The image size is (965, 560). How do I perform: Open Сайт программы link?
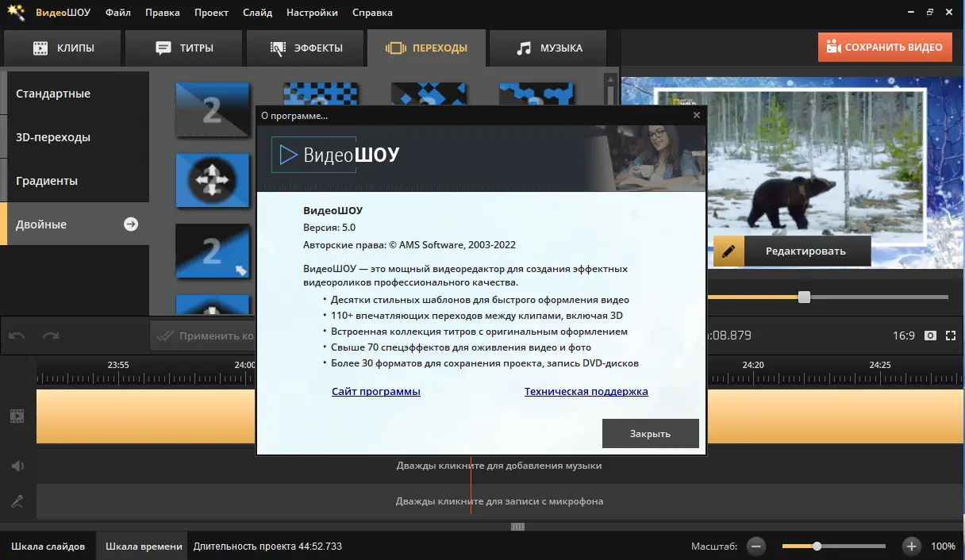click(376, 391)
